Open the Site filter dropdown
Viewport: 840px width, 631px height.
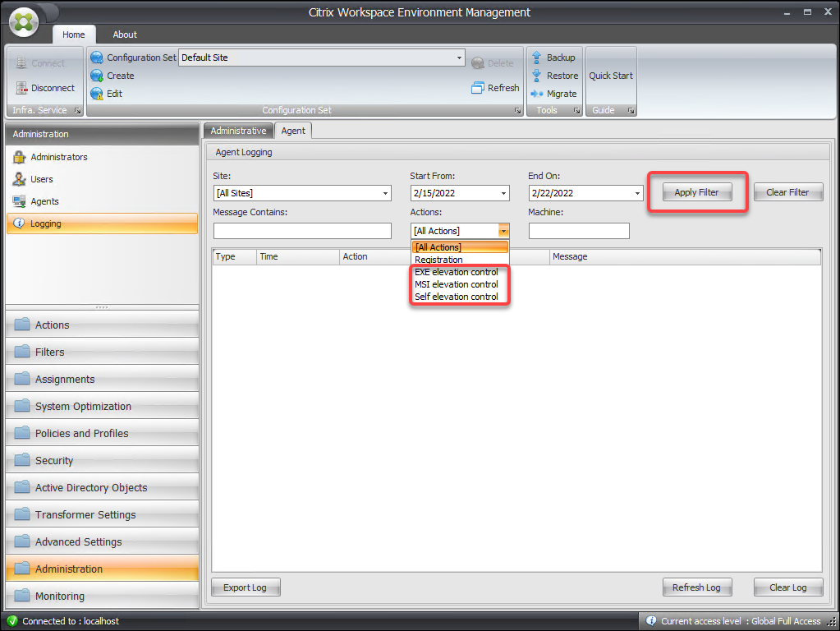[385, 193]
